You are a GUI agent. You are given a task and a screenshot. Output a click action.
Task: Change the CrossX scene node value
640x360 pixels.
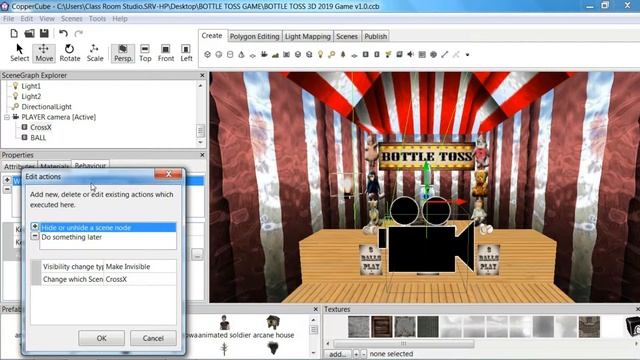(x=140, y=279)
